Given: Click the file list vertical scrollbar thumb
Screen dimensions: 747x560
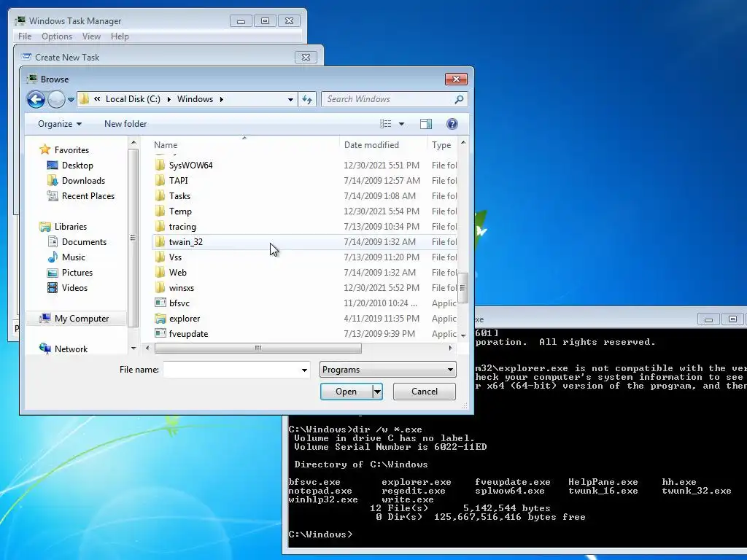Looking at the screenshot, I should 462,287.
